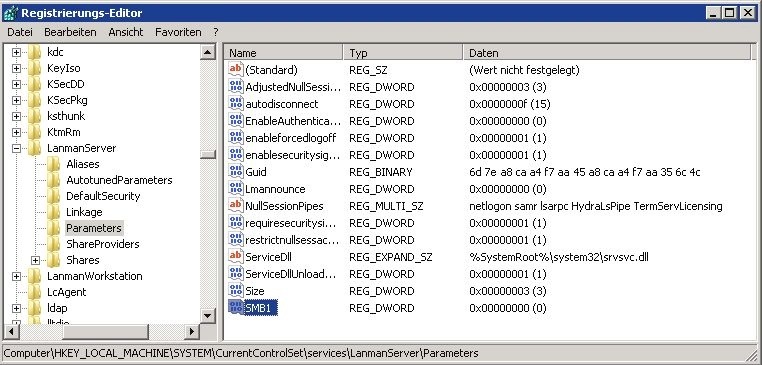
Task: Click the ServiceDllUnload... DWORD icon
Action: pyautogui.click(x=236, y=274)
